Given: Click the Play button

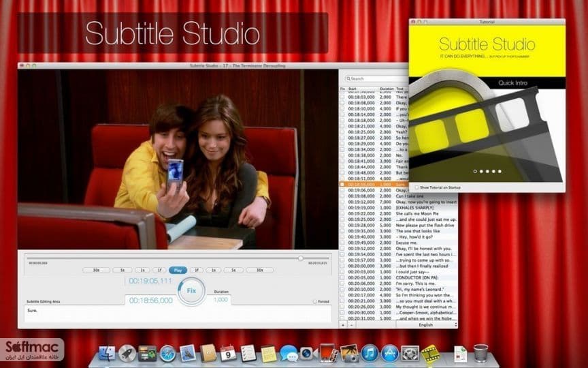Looking at the screenshot, I should tap(178, 270).
